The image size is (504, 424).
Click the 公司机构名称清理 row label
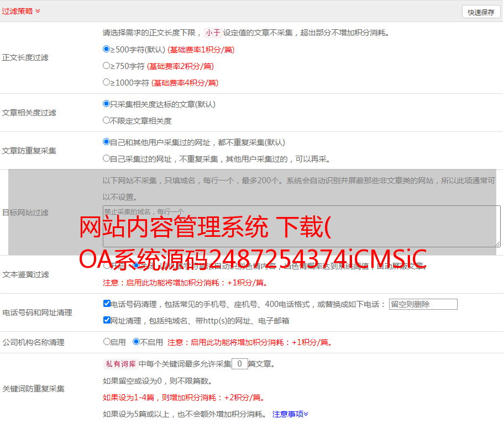pyautogui.click(x=33, y=342)
